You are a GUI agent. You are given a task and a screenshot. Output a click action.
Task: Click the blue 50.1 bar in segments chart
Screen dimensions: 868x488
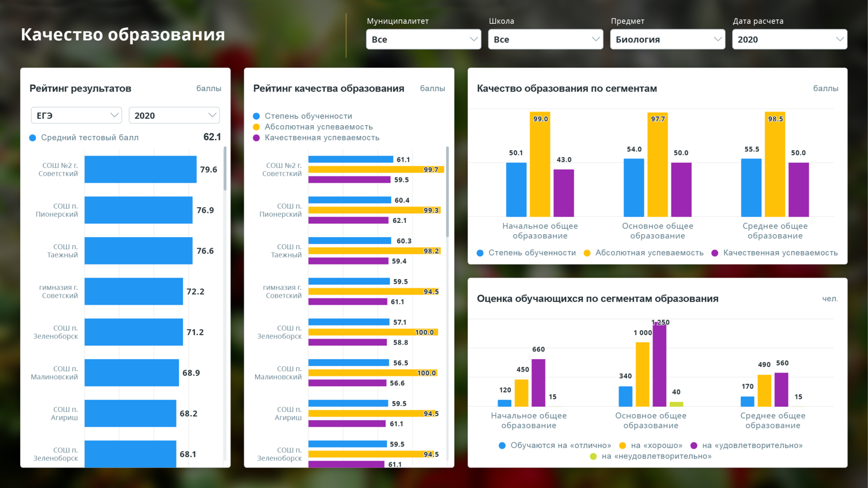(516, 190)
